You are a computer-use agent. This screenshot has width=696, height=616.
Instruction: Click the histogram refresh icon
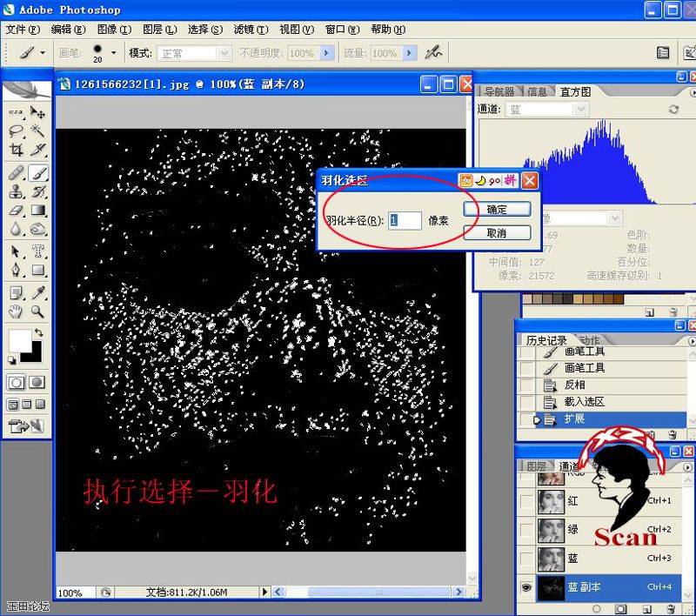[x=673, y=109]
